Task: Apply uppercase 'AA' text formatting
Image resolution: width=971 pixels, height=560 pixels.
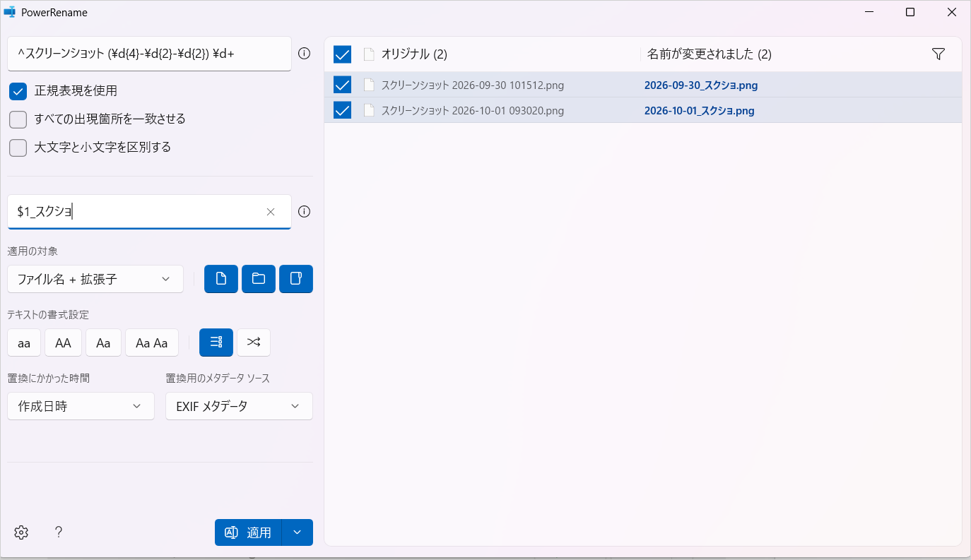Action: pyautogui.click(x=64, y=342)
